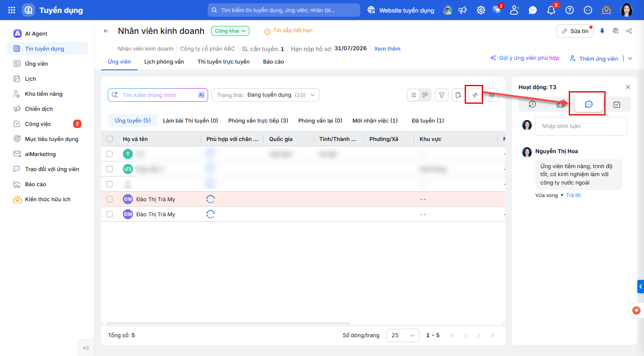Pin this job posting with pin icon
This screenshot has width=644, height=356.
click(602, 31)
